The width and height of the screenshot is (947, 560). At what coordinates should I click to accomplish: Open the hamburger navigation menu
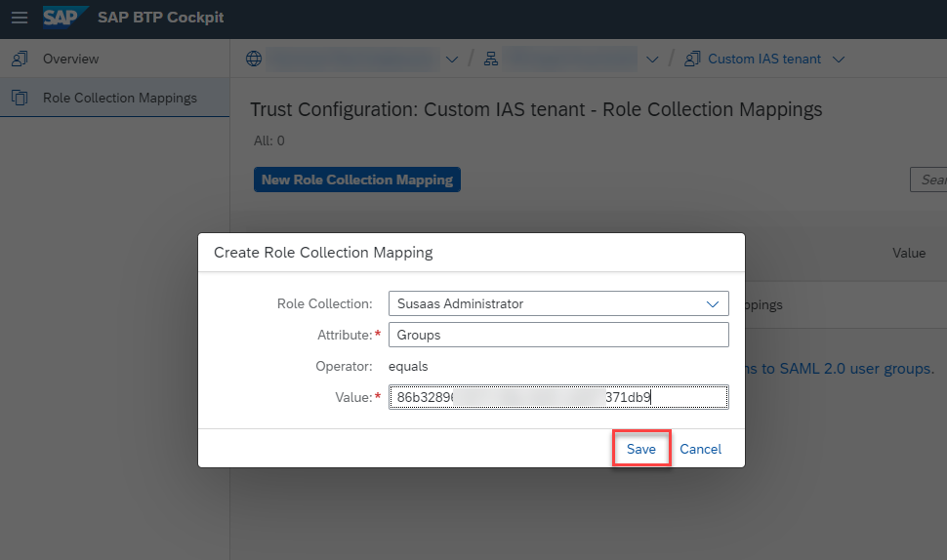20,18
